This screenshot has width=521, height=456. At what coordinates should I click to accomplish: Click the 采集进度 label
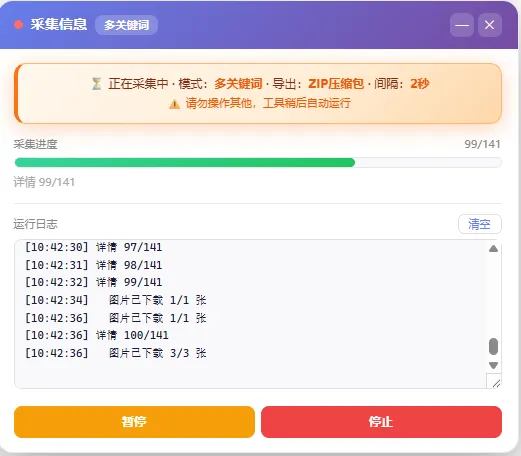(x=35, y=144)
